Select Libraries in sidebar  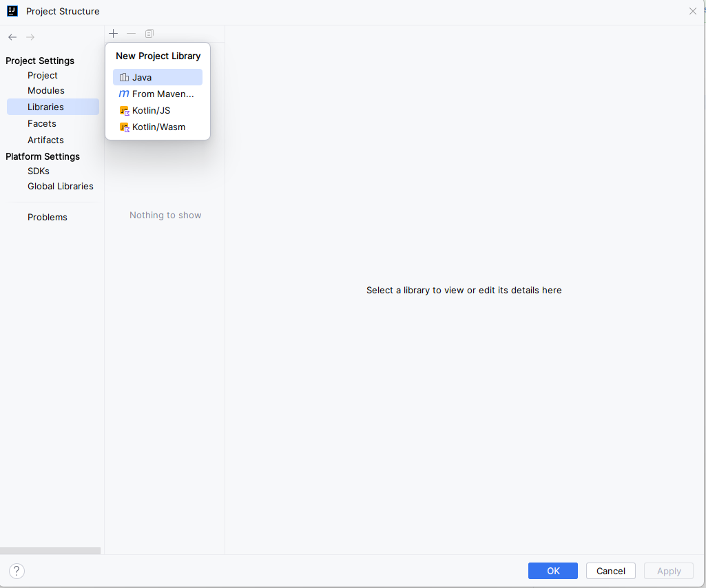click(52, 107)
